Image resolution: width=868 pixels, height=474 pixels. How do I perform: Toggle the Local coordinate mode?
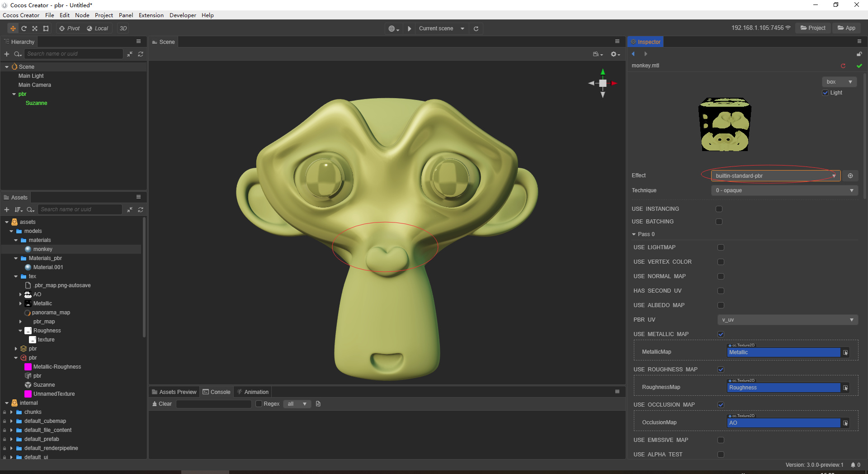tap(97, 28)
